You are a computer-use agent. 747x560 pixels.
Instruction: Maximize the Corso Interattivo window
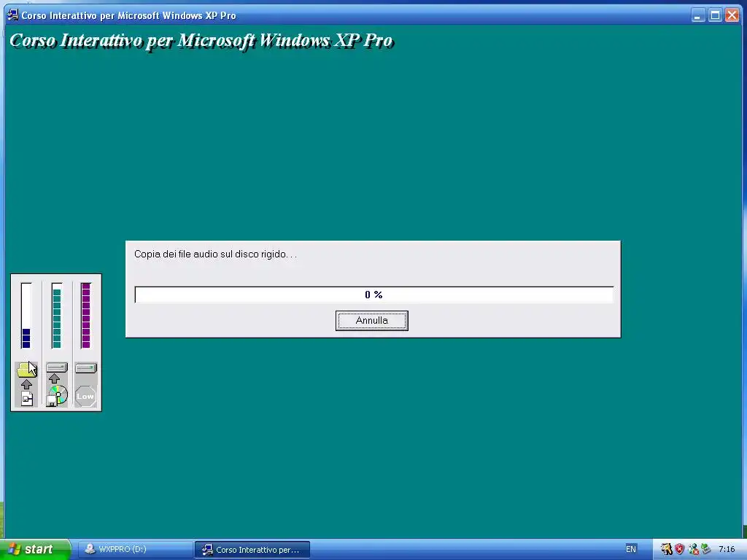pyautogui.click(x=715, y=15)
